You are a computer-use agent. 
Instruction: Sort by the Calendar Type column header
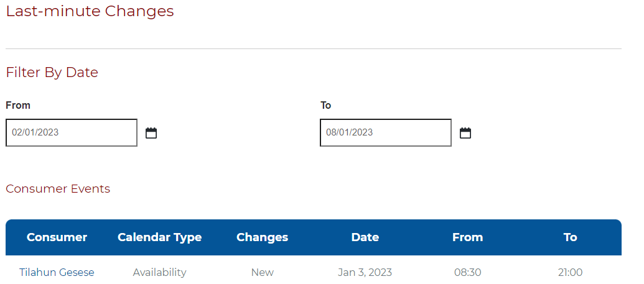159,237
